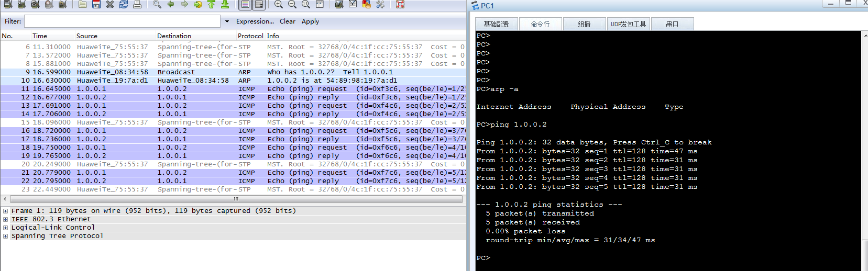868x271 pixels.
Task: Select packet 15 STP row
Action: point(233,122)
